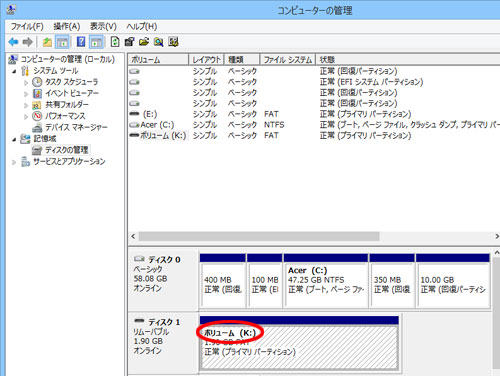This screenshot has height=376, width=500.
Task: Open the 操作(A) menu
Action: pyautogui.click(x=67, y=26)
